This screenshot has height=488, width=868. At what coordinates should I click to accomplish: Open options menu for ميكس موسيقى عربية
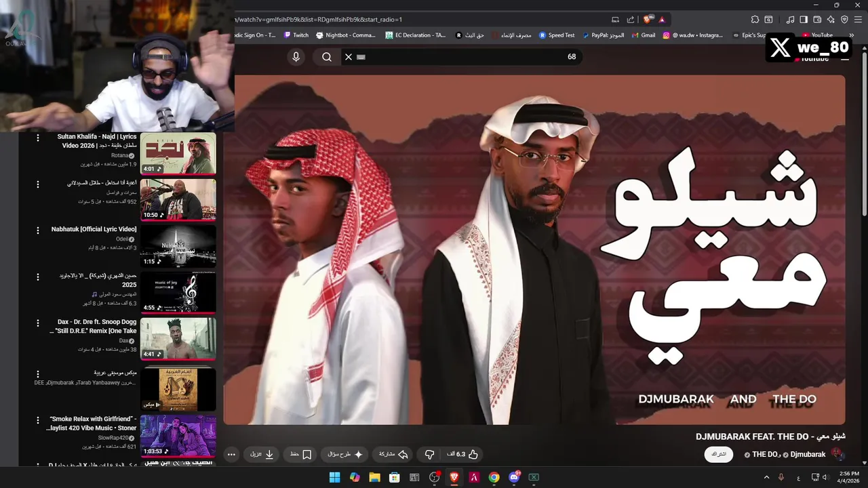tap(38, 374)
